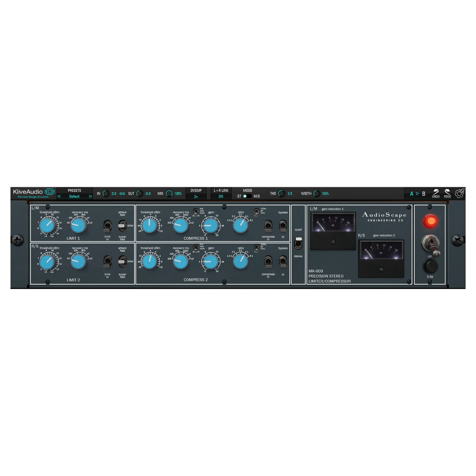The image size is (476, 476).
Task: Click the PRESETS label
Action: pos(74,190)
